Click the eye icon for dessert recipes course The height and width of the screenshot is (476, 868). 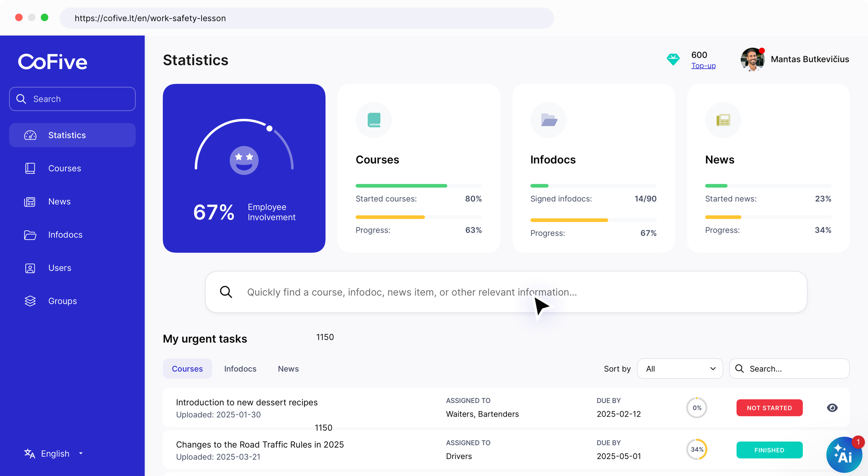pyautogui.click(x=832, y=408)
